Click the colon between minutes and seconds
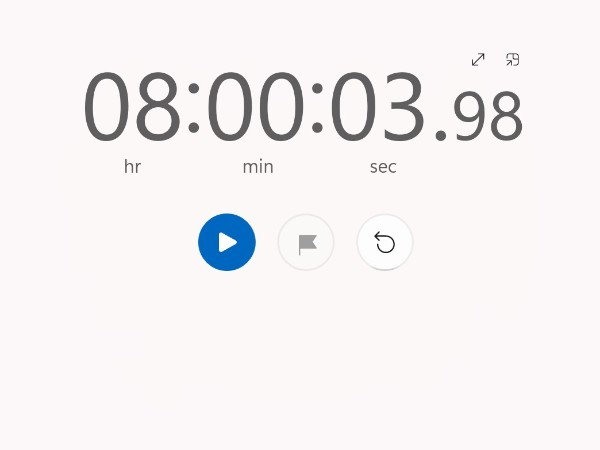The height and width of the screenshot is (450, 600). point(317,108)
